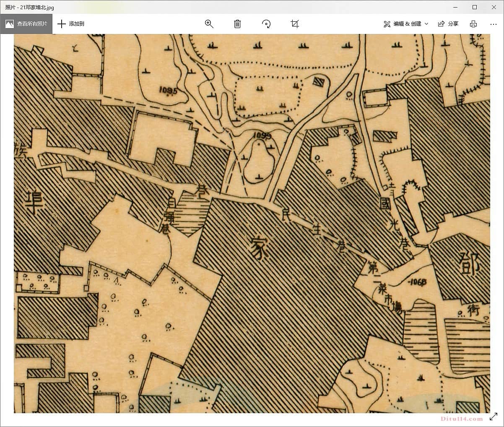Open the 添加到 menu
This screenshot has height=427, width=504.
[x=76, y=24]
